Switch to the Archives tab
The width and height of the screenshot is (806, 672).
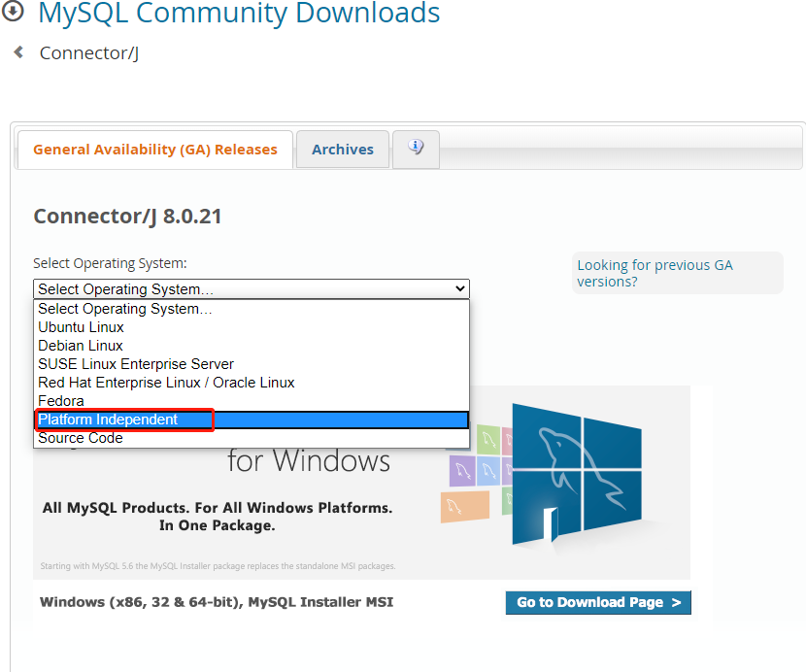pos(343,150)
